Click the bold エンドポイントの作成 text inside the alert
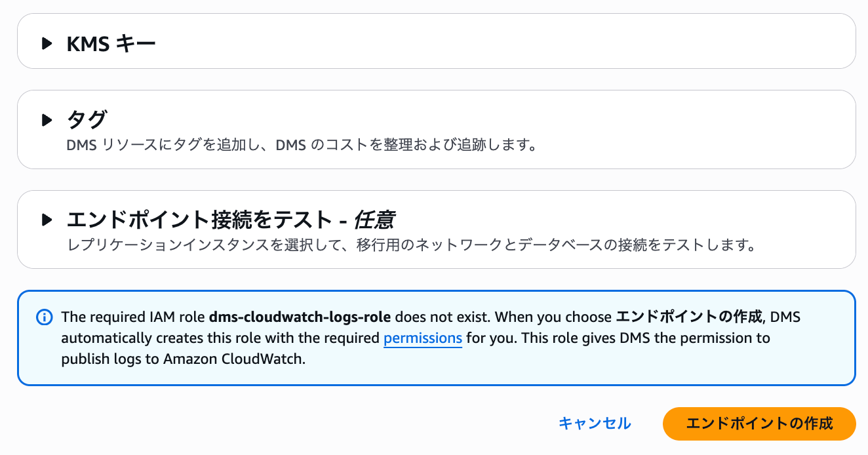Screen dimensions: 868x455 point(690,317)
